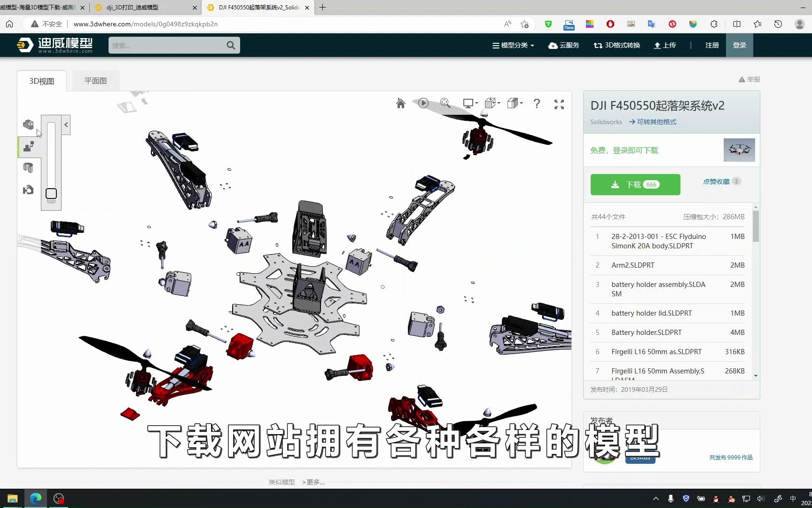This screenshot has height=508, width=812.
Task: Open the 云服务 menu item
Action: click(x=564, y=45)
